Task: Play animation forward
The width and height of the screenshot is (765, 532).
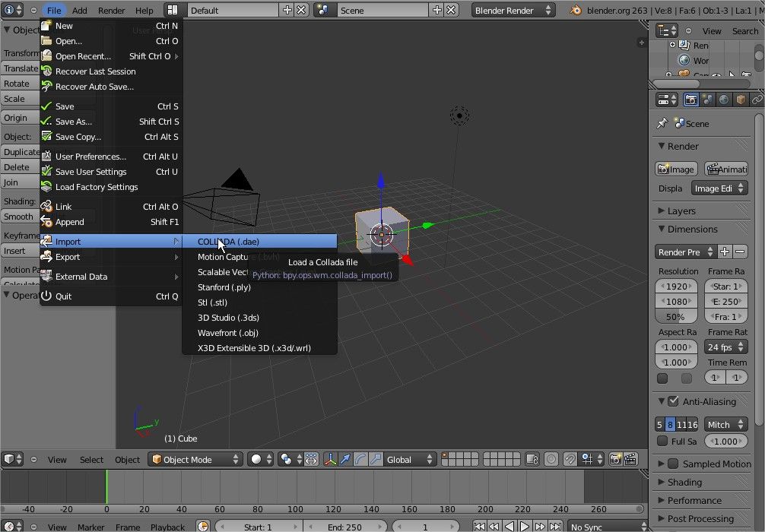Action: pos(525,527)
